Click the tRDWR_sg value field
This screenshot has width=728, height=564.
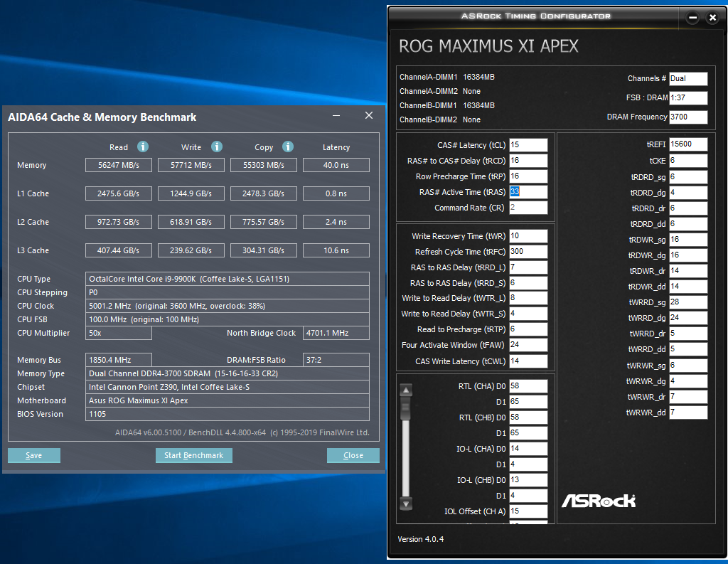pyautogui.click(x=688, y=240)
